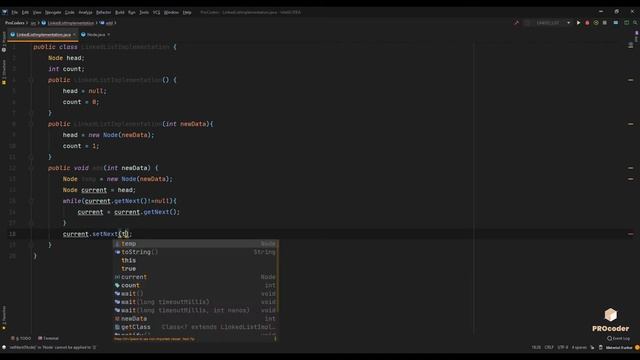
Task: Click Run with Coverage icon
Action: pos(596,23)
